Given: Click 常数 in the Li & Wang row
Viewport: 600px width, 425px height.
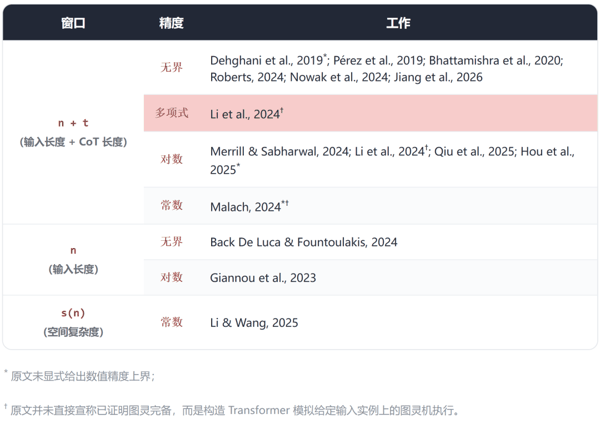Looking at the screenshot, I should (x=171, y=322).
